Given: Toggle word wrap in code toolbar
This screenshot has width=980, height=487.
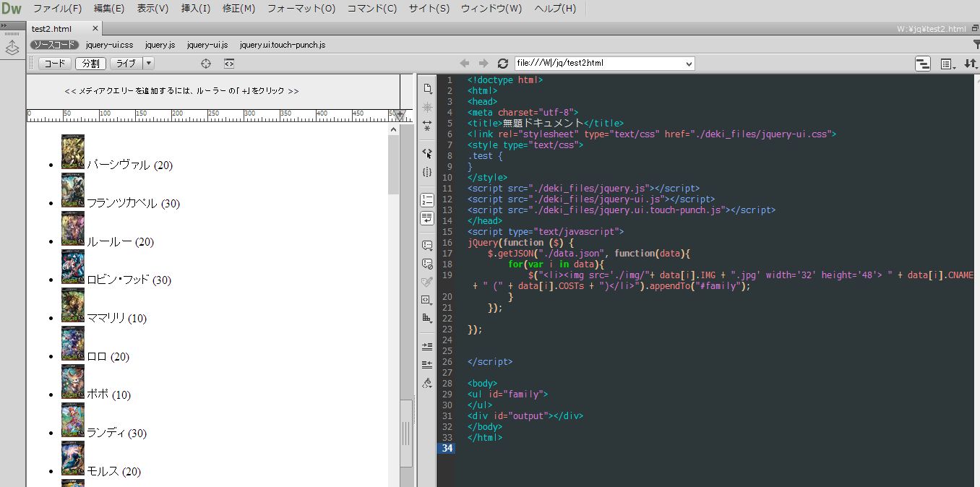Looking at the screenshot, I should [427, 217].
